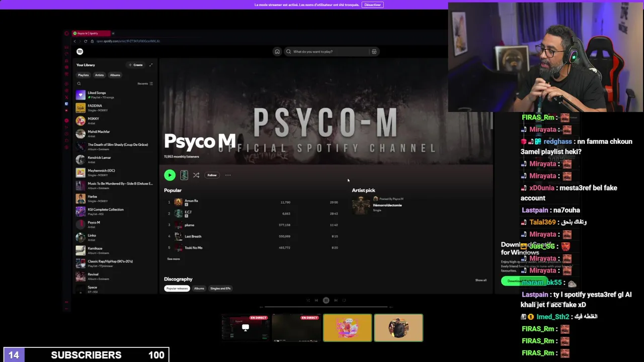The height and width of the screenshot is (362, 644).
Task: Click the browser address bar URL
Action: pyautogui.click(x=128, y=41)
